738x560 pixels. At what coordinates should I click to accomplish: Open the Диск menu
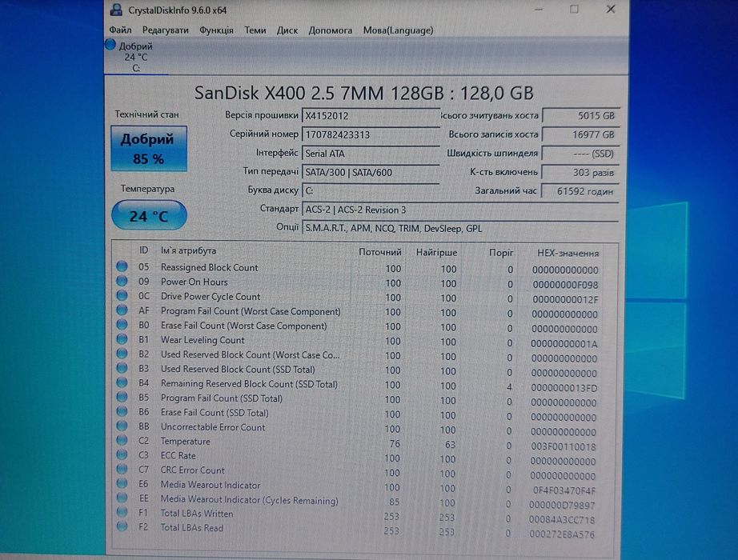pos(287,30)
